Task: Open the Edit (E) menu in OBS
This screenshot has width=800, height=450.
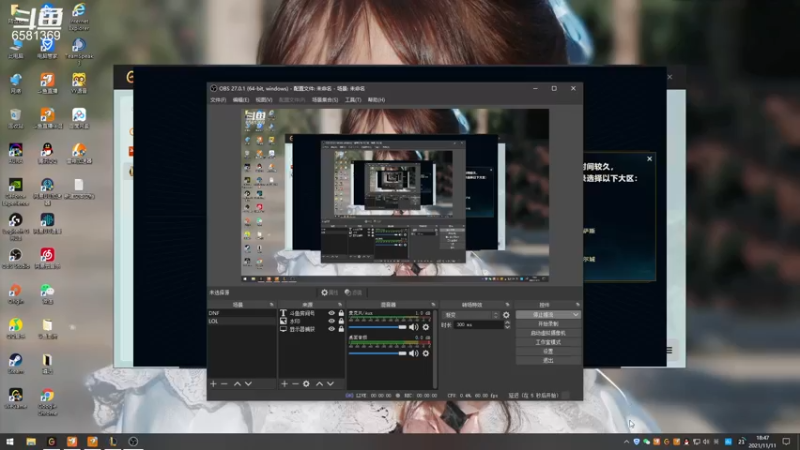Action: 241,100
